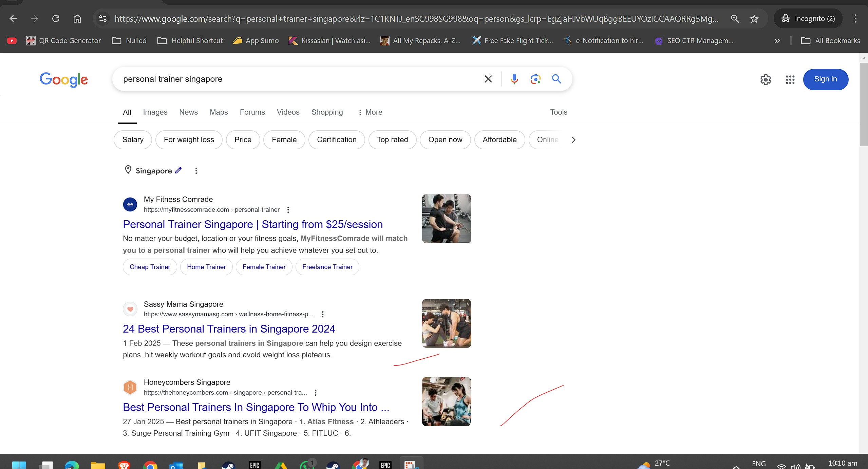Switch to the Maps tab
The image size is (868, 469).
[219, 112]
